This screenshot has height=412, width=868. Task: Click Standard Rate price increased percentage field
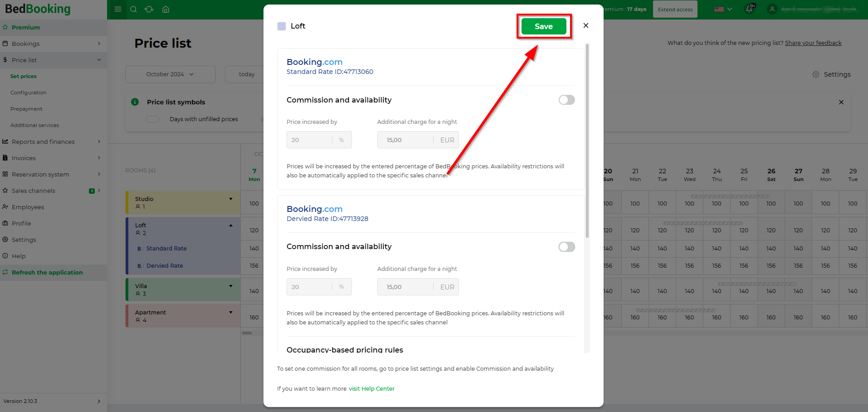319,140
